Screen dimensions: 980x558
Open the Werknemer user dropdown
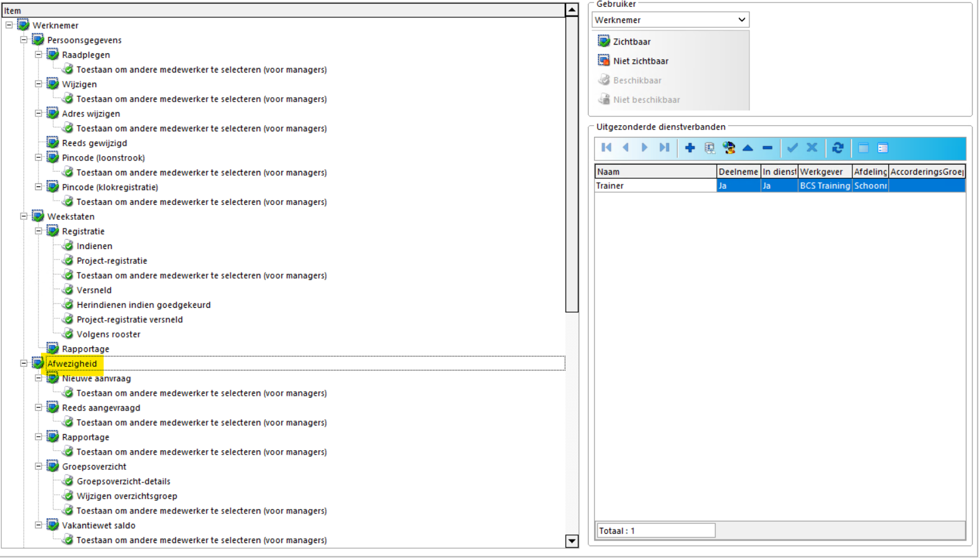pos(670,20)
